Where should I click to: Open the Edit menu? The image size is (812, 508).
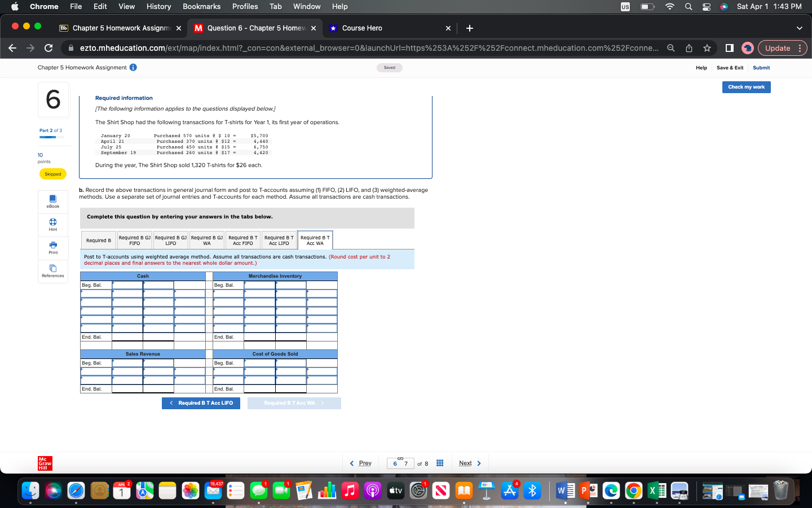(100, 7)
